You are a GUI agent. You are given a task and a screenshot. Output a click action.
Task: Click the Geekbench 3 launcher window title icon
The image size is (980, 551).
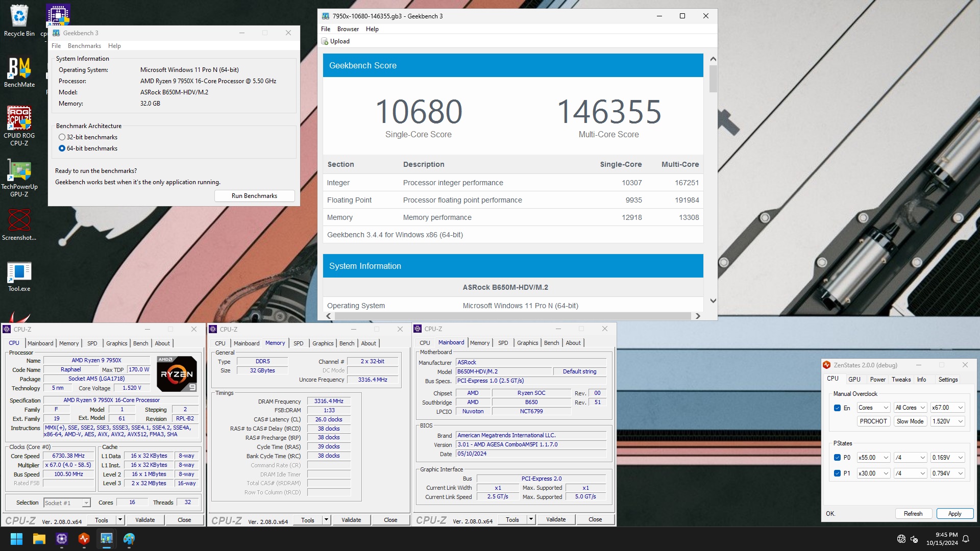(56, 33)
